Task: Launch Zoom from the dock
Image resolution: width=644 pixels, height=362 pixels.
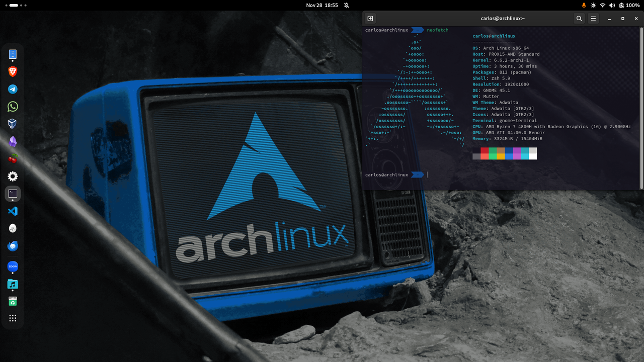Action: (x=13, y=266)
